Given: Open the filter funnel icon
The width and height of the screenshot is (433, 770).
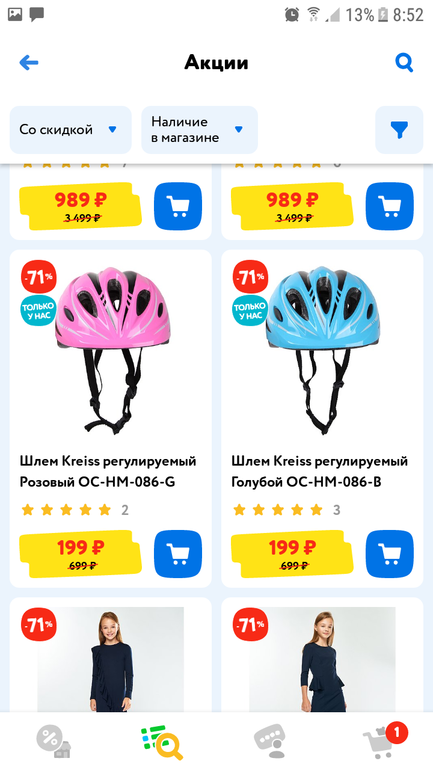Looking at the screenshot, I should tap(399, 130).
